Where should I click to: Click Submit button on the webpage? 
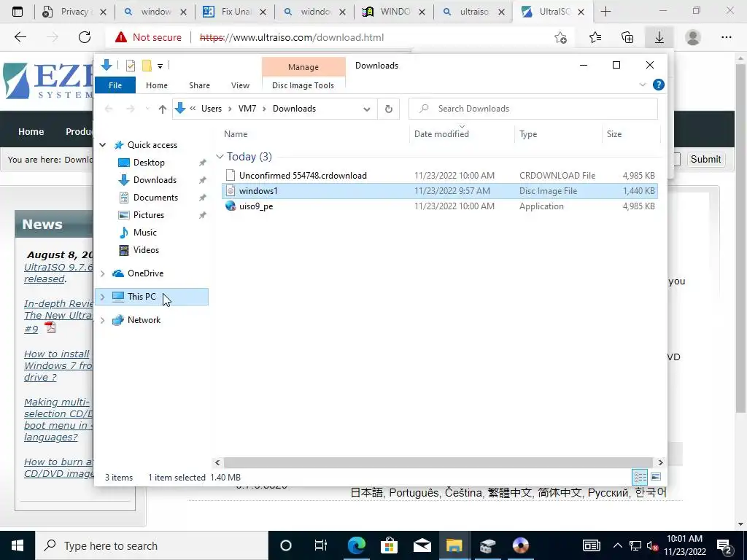click(705, 159)
